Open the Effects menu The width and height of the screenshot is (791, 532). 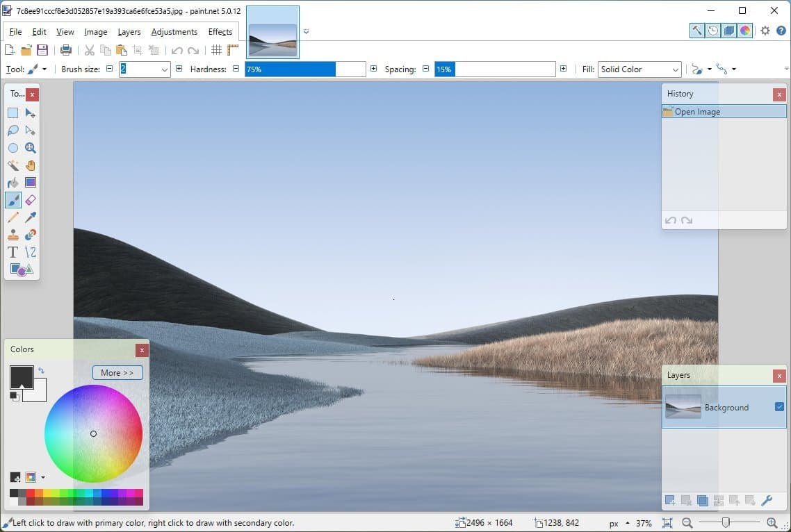pyautogui.click(x=220, y=31)
